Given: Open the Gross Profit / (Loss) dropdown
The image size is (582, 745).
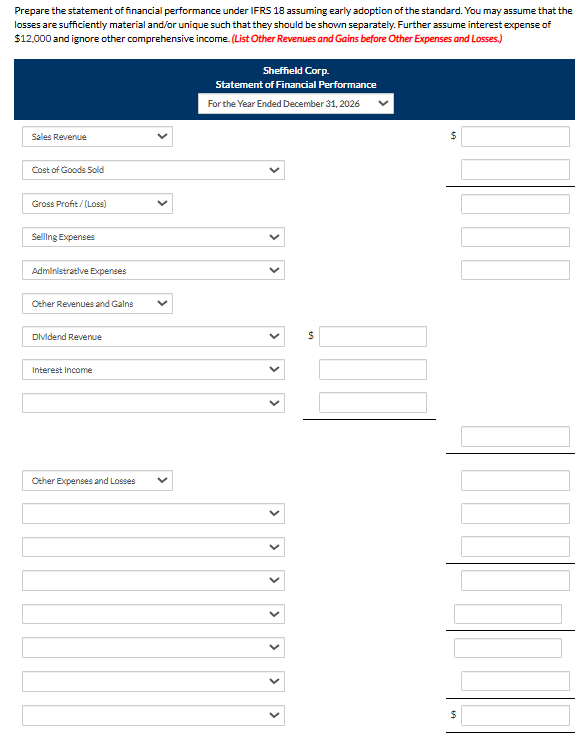Looking at the screenshot, I should 97,203.
